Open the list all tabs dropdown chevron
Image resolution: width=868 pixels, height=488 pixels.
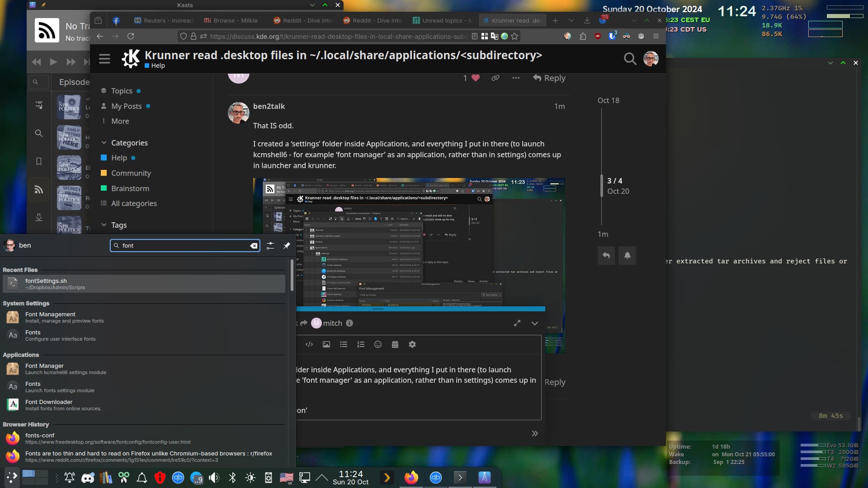click(571, 20)
